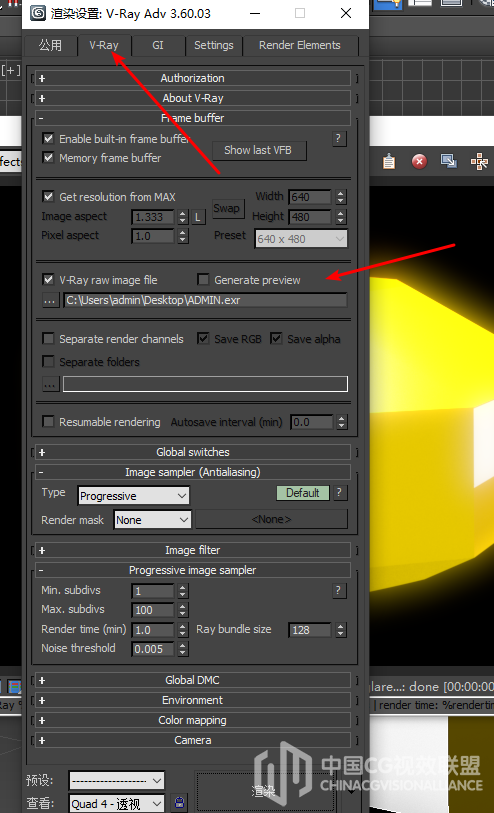The width and height of the screenshot is (494, 813).
Task: Open the 640 x 480 Preset dropdown
Action: [x=301, y=239]
